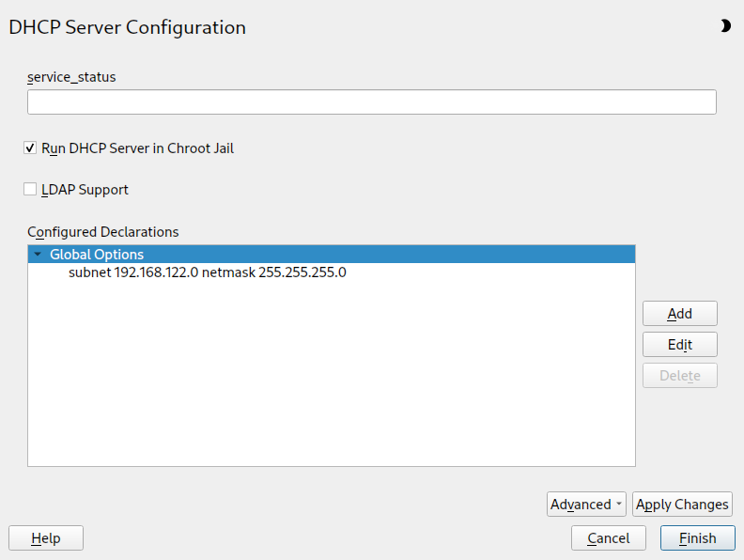Toggle Run DHCP Server in Chroot Jail checkbox
The height and width of the screenshot is (560, 744).
[31, 148]
